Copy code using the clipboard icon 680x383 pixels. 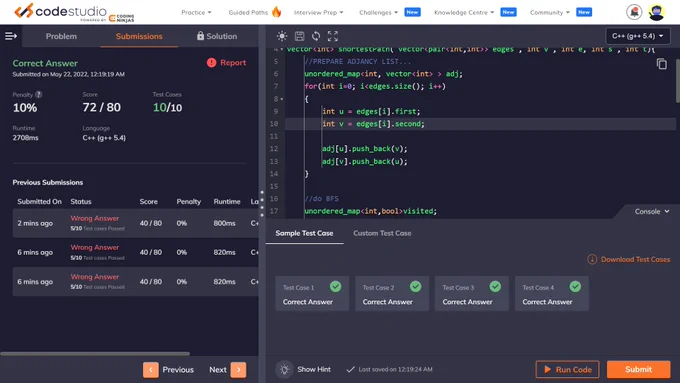pyautogui.click(x=661, y=64)
